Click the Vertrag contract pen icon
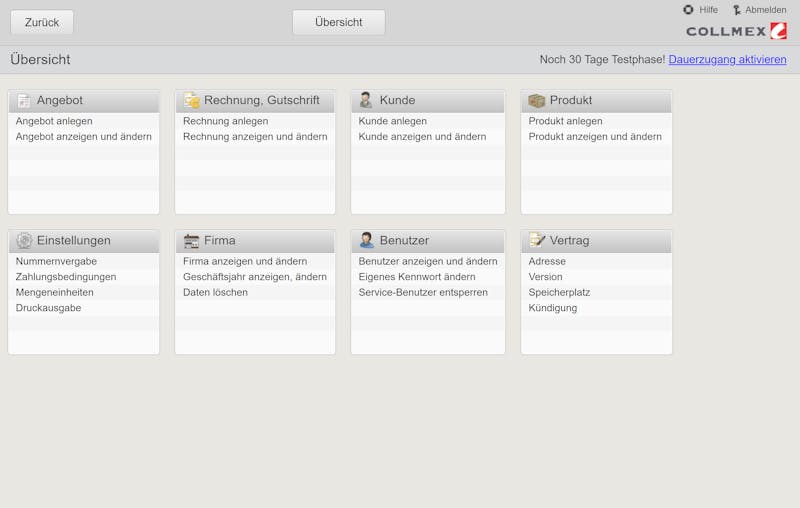Viewport: 800px width, 508px height. point(537,240)
